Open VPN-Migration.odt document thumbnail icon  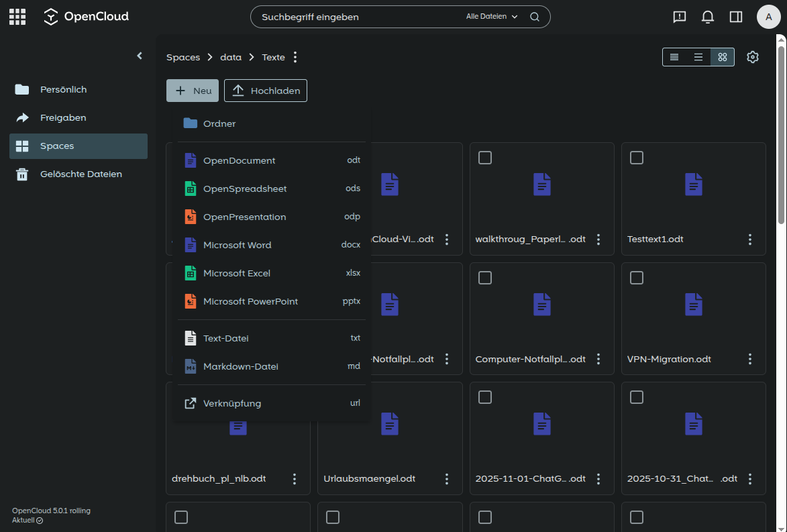(694, 304)
